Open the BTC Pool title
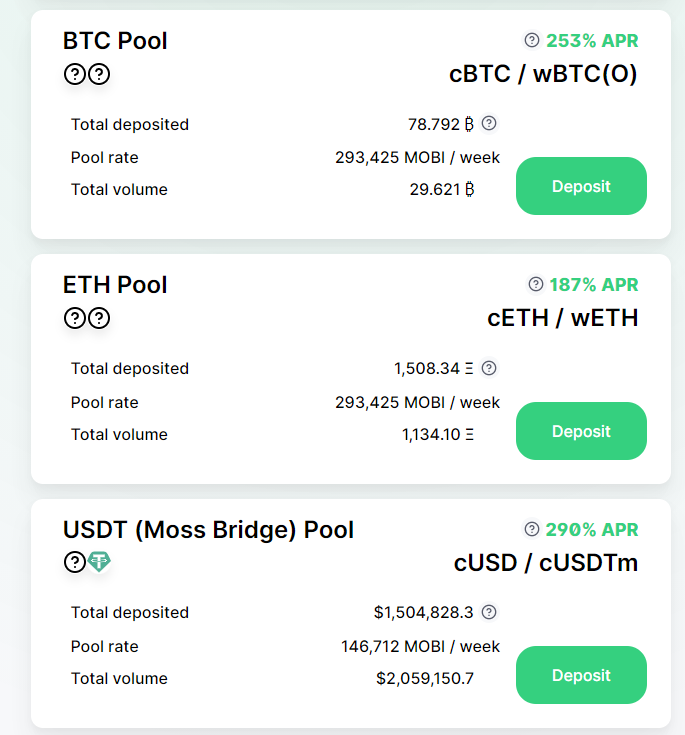Screen dimensions: 685x735 click(115, 41)
